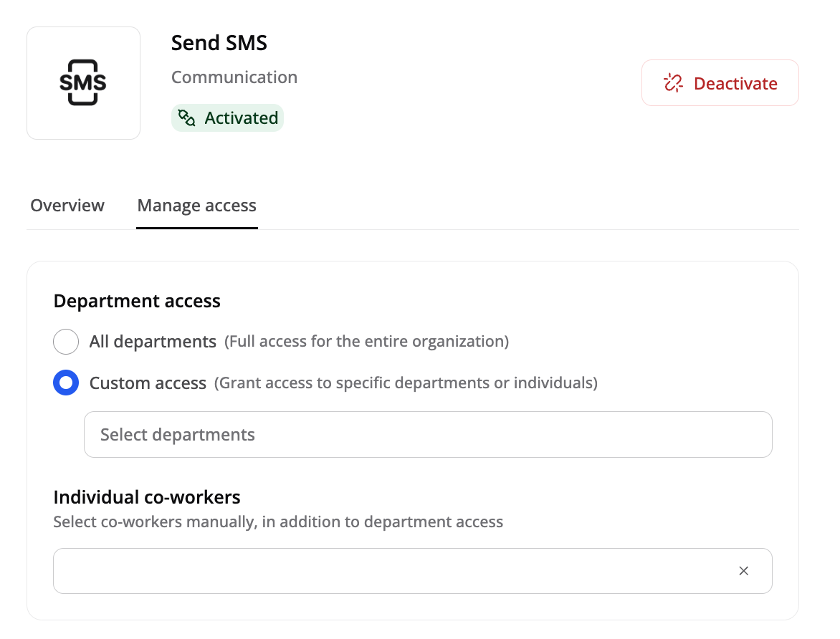
Task: Open the Select departments dropdown
Action: pos(428,434)
